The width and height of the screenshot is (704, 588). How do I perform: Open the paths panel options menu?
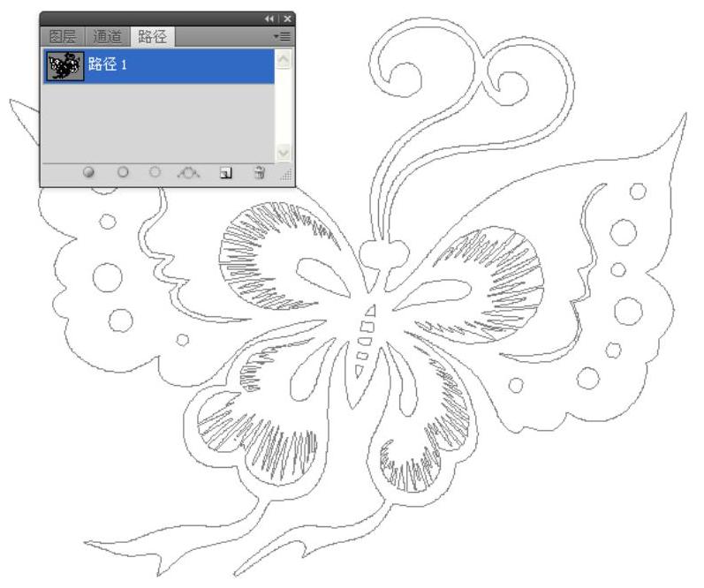point(283,36)
